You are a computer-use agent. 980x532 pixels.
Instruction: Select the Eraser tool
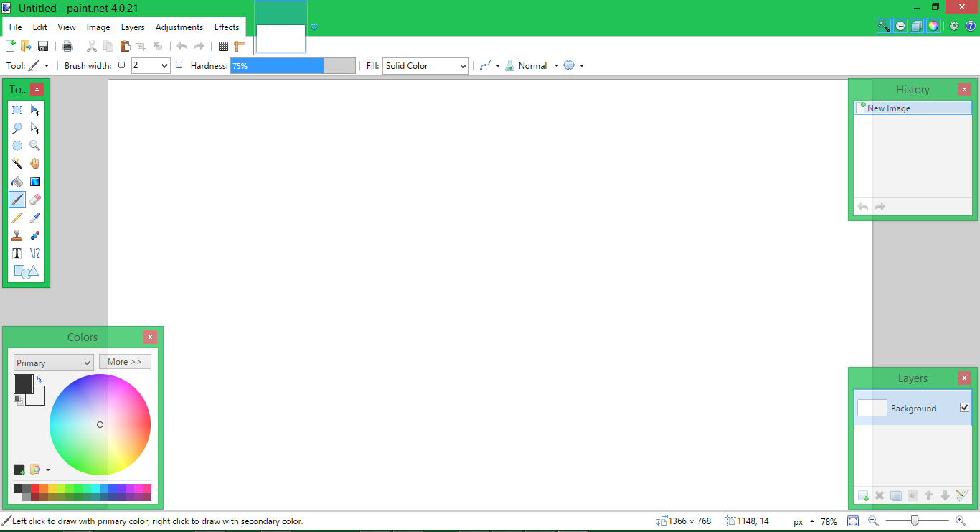35,200
